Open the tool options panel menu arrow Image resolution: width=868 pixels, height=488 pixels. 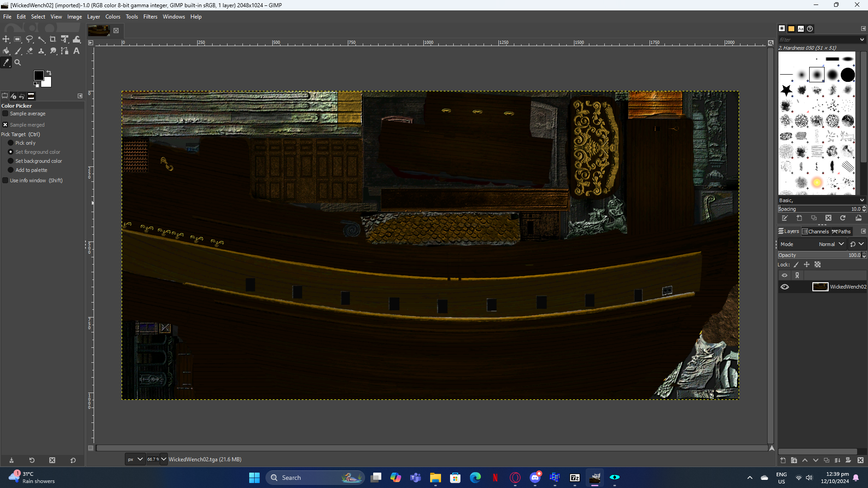(x=80, y=96)
